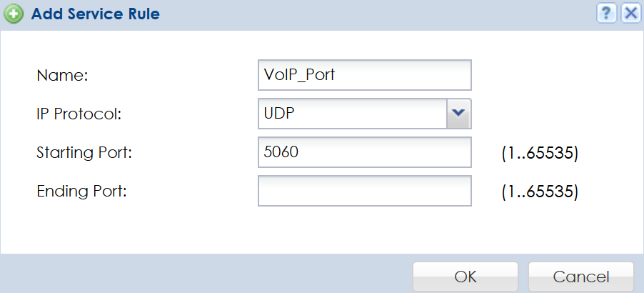Image resolution: width=644 pixels, height=293 pixels.
Task: Close the Add Service Rule dialog
Action: pyautogui.click(x=629, y=14)
